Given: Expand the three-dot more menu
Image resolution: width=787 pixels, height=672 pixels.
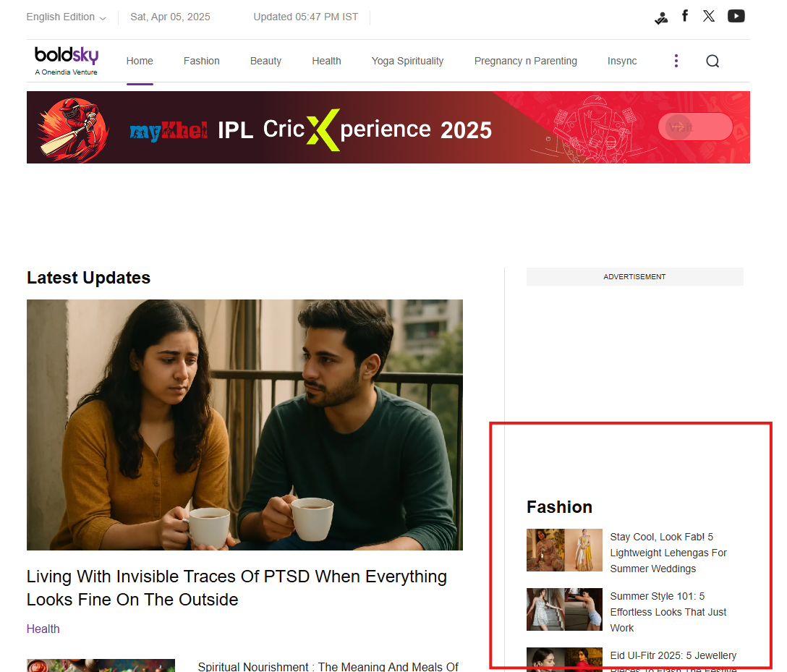Looking at the screenshot, I should click(x=676, y=61).
